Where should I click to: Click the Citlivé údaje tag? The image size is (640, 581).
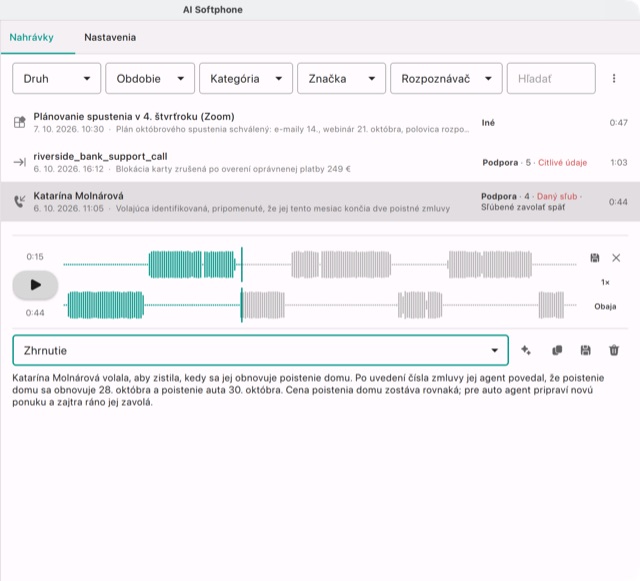562,163
